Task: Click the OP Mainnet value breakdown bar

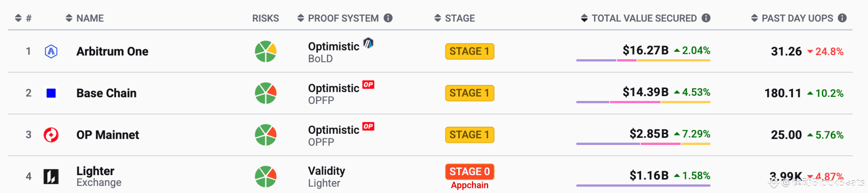Action: tap(643, 144)
